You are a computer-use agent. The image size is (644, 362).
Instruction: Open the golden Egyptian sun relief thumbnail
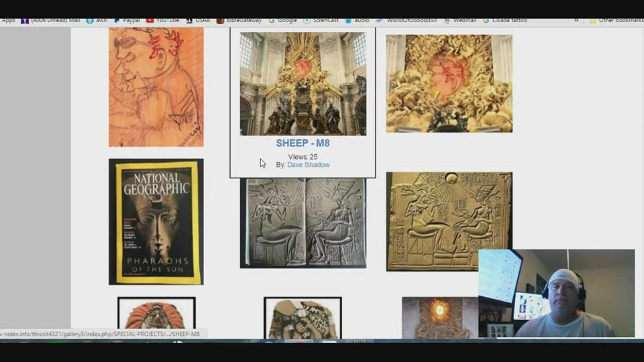click(449, 222)
